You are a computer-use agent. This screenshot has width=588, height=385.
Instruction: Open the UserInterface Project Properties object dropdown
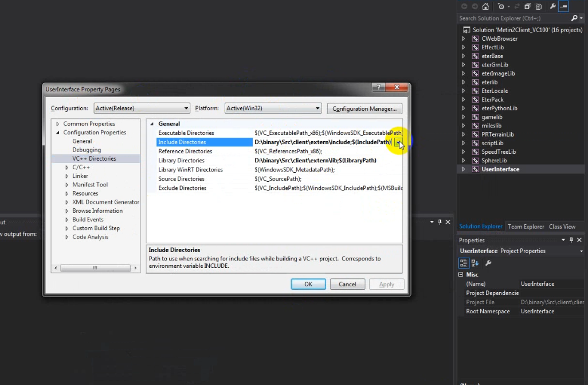tap(581, 251)
